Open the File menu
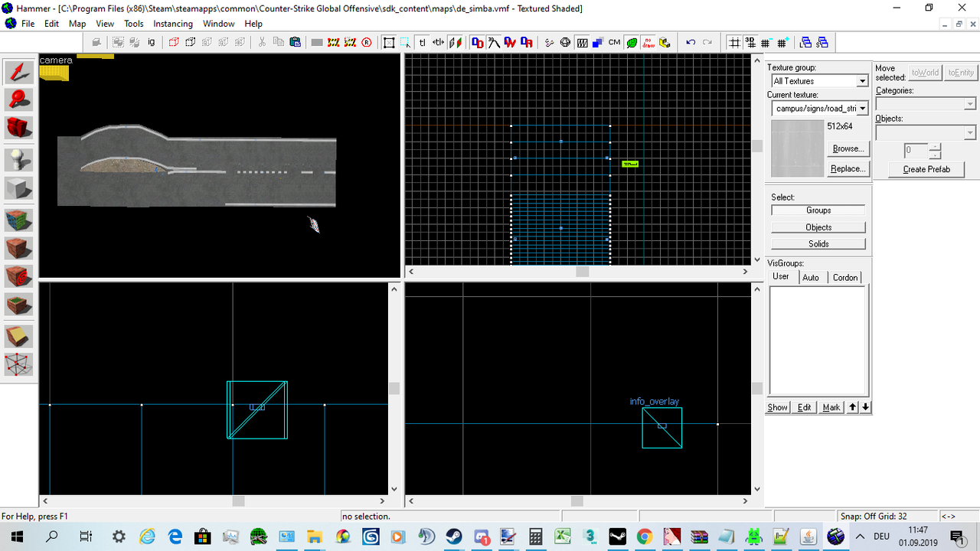The image size is (980, 551). 28,24
